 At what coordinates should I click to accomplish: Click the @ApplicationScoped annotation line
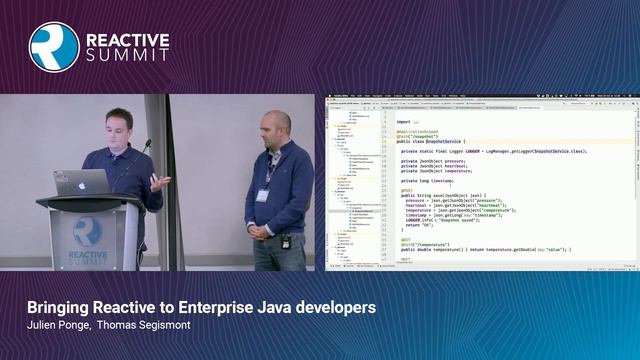pyautogui.click(x=417, y=132)
